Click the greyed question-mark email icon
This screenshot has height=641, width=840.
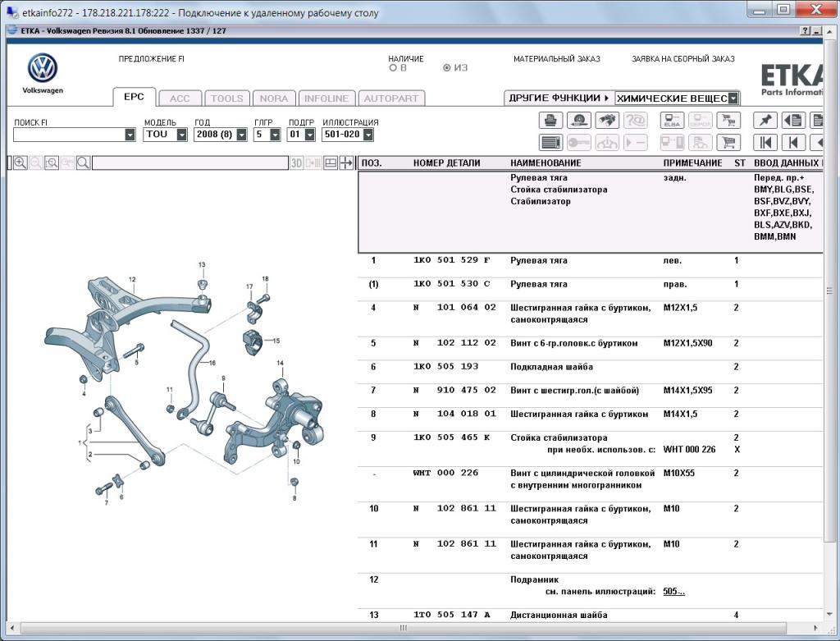636,120
